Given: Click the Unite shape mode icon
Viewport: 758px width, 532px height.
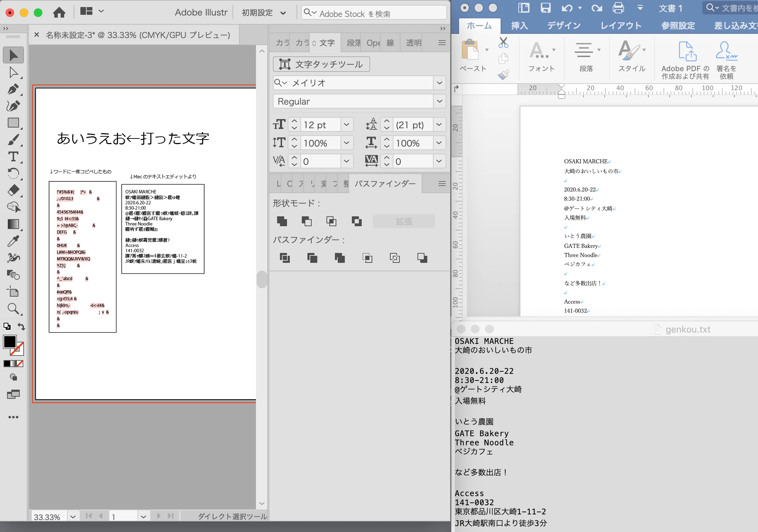Looking at the screenshot, I should (282, 221).
